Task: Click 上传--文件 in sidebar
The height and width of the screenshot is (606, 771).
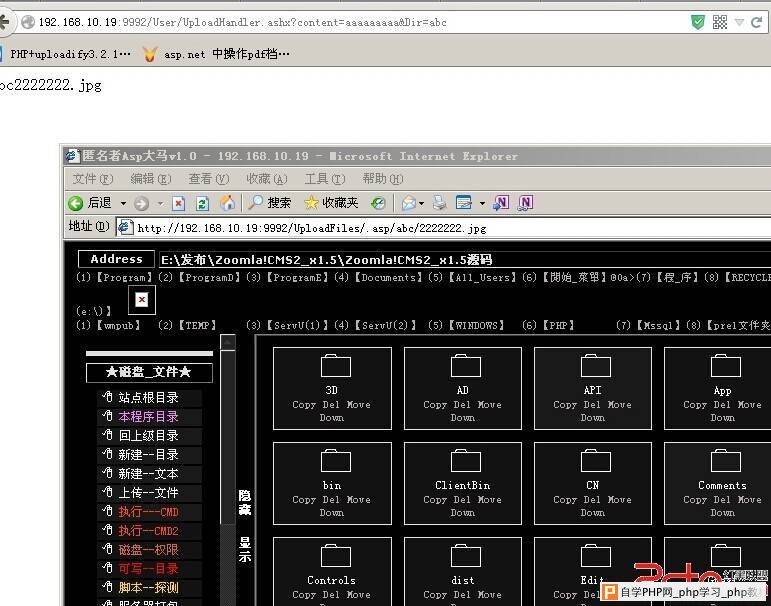Action: click(148, 492)
